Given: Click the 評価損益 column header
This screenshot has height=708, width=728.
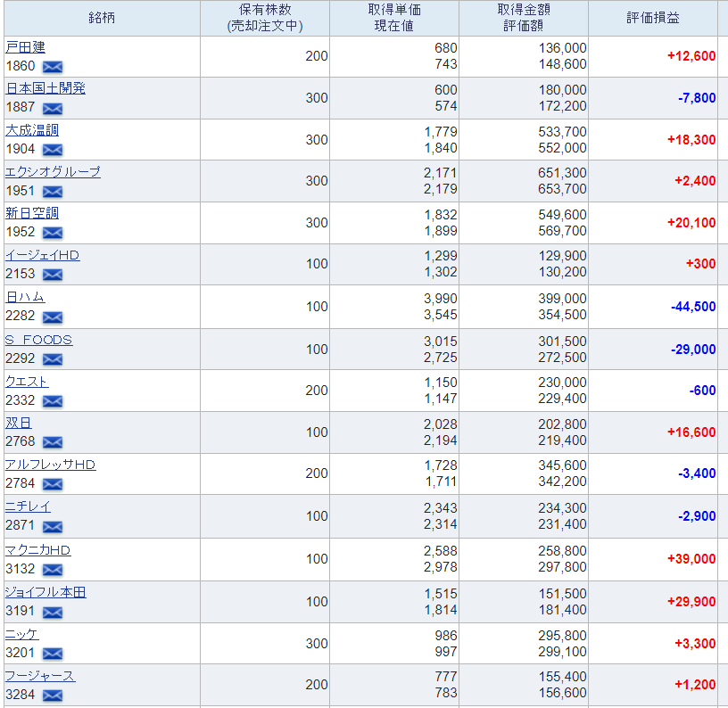Looking at the screenshot, I should 653,18.
